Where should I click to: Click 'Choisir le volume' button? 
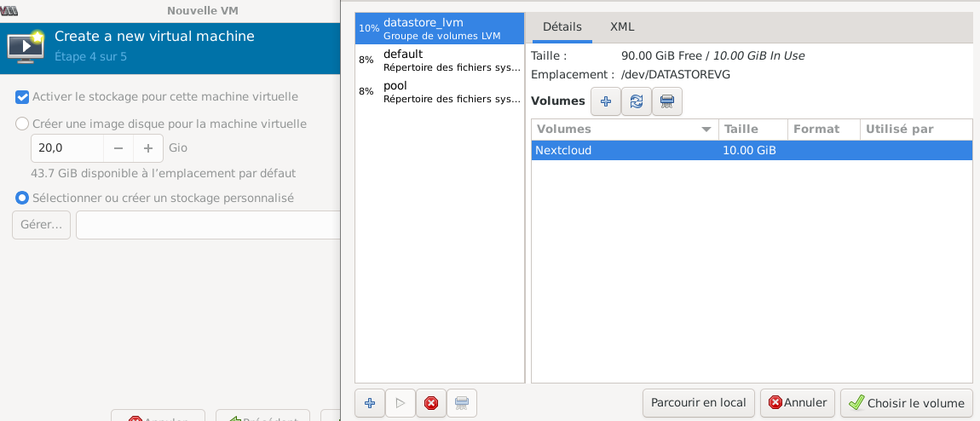[907, 403]
